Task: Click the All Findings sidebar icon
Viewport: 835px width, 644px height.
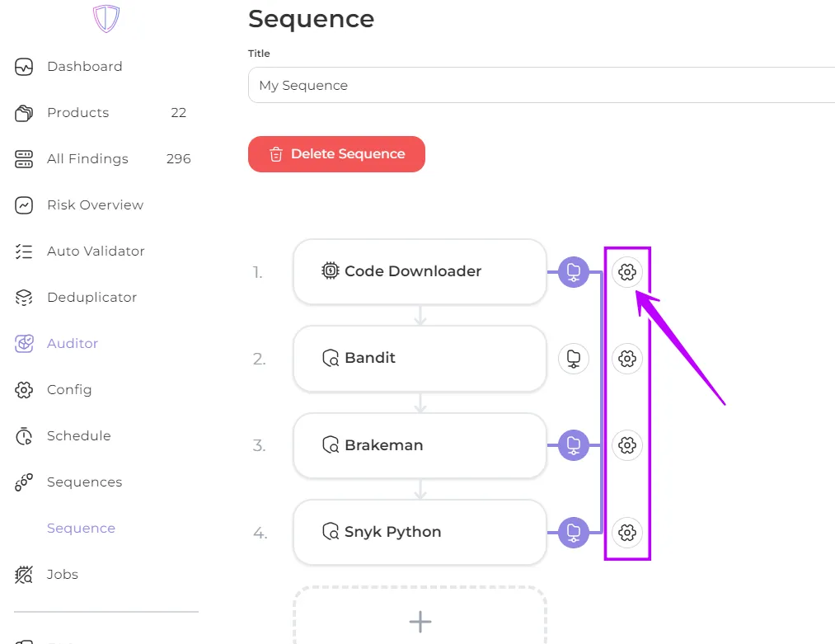Action: (x=24, y=159)
